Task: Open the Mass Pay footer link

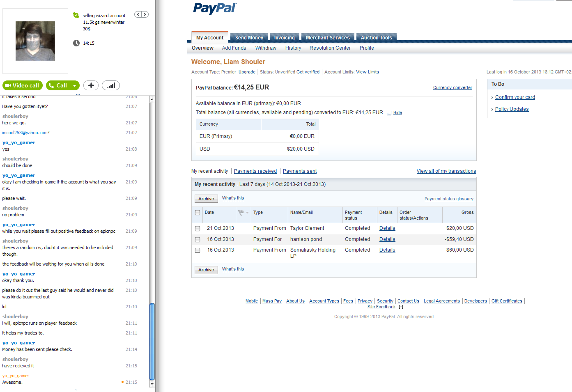Action: point(272,301)
